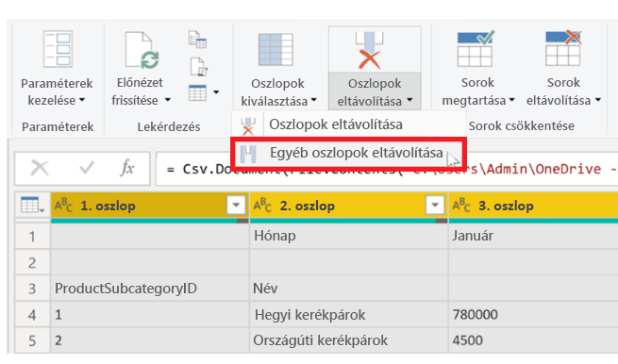618x364 pixels.
Task: Select row number 4
Action: click(32, 315)
